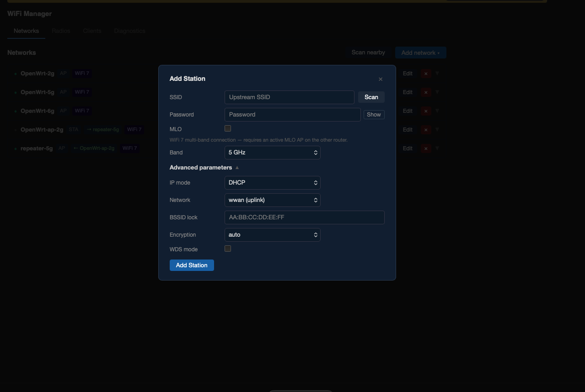Screen dimensions: 585x392
Task: Close the Add Station dialog
Action: (x=380, y=79)
